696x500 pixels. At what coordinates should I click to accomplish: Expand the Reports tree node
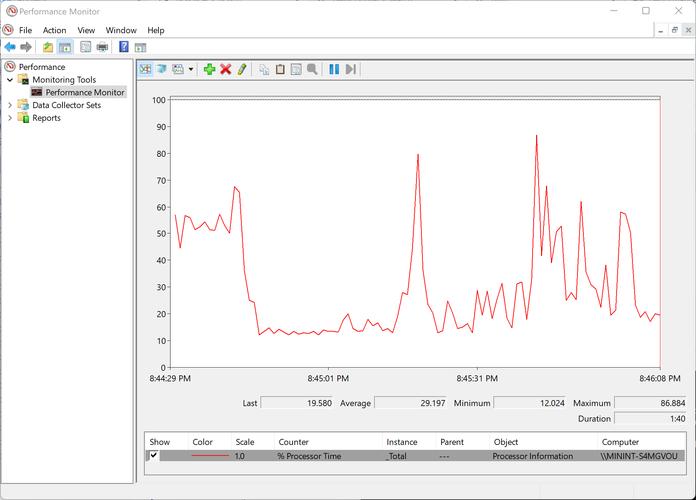tap(11, 118)
